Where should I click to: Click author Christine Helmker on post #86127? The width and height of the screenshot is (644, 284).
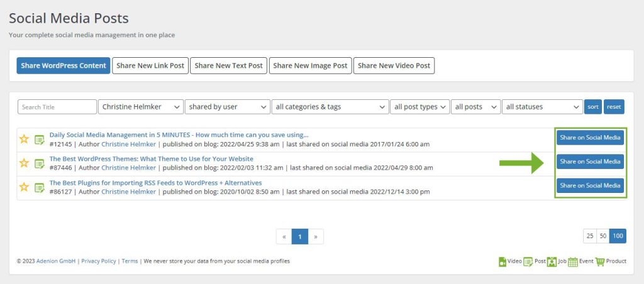pos(128,192)
